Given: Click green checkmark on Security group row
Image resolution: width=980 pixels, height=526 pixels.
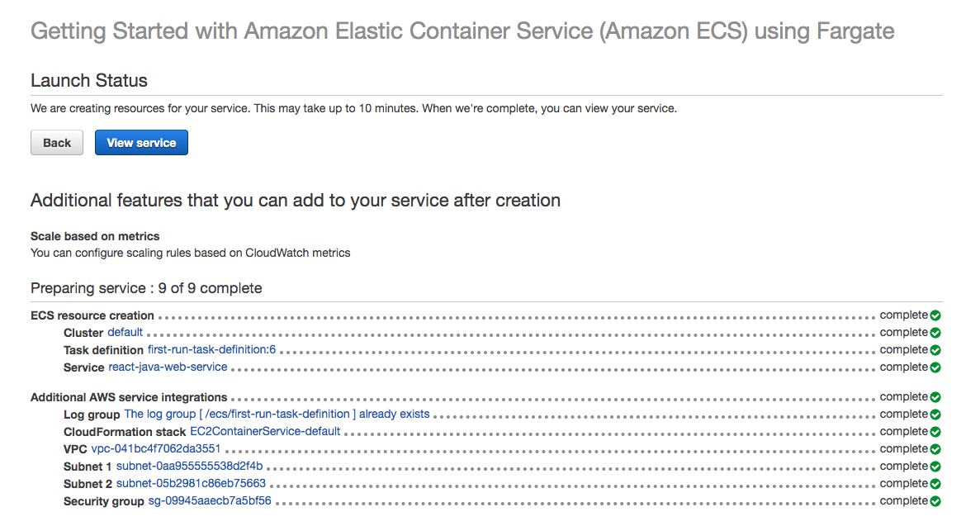Looking at the screenshot, I should pos(935,501).
